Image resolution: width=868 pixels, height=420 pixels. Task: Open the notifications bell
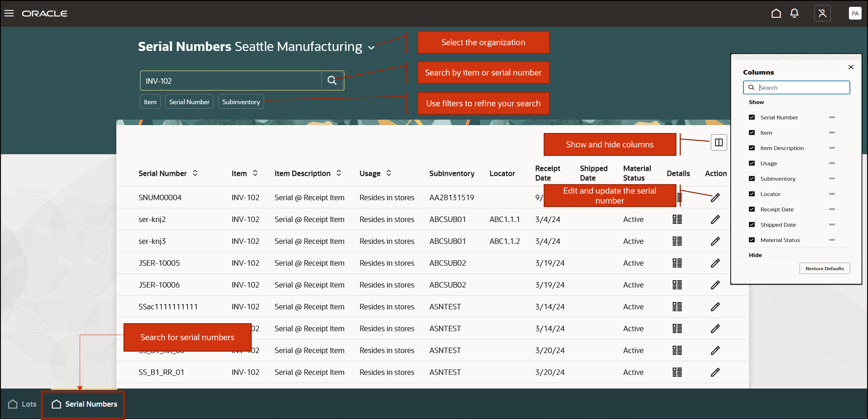click(x=794, y=13)
